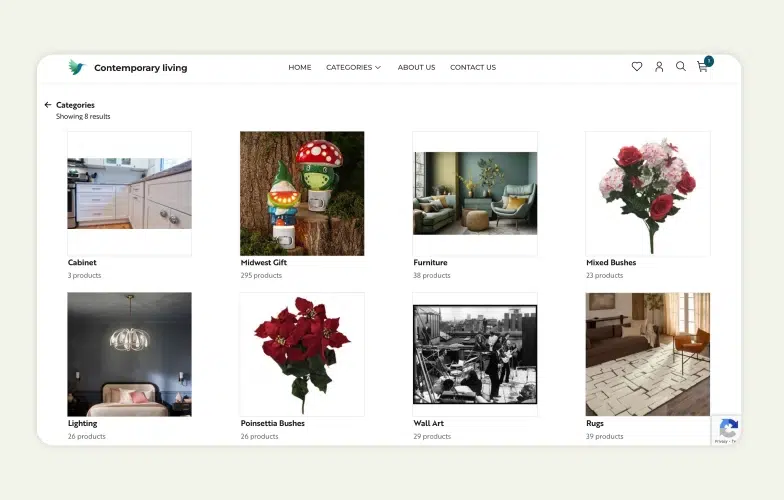This screenshot has height=500, width=784.
Task: Open the About Us menu item
Action: [x=416, y=68]
